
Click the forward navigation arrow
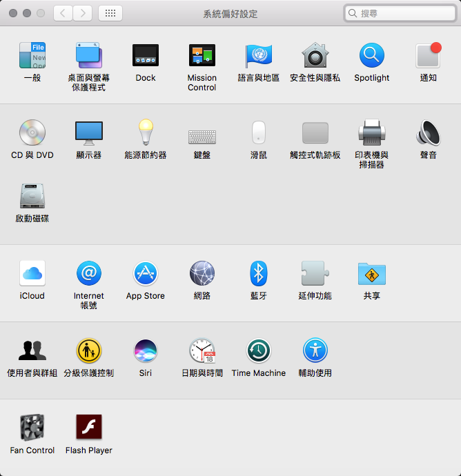83,13
